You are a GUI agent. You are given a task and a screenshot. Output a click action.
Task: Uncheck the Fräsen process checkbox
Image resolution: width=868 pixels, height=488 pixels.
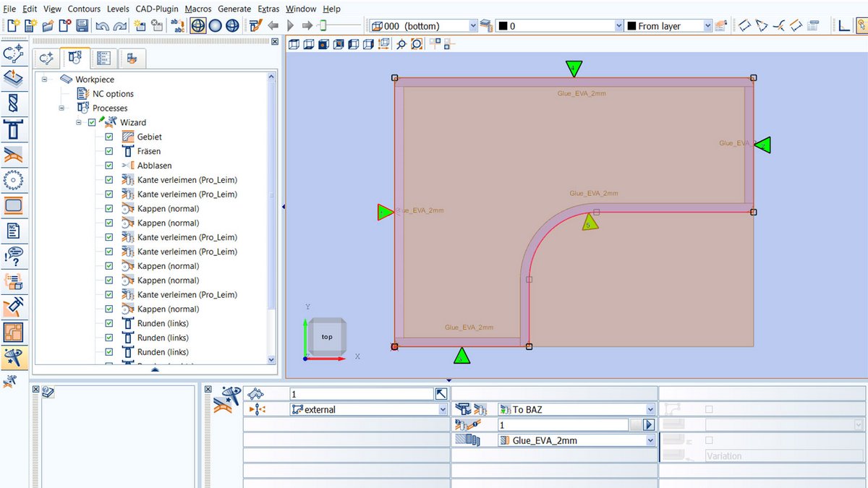109,151
